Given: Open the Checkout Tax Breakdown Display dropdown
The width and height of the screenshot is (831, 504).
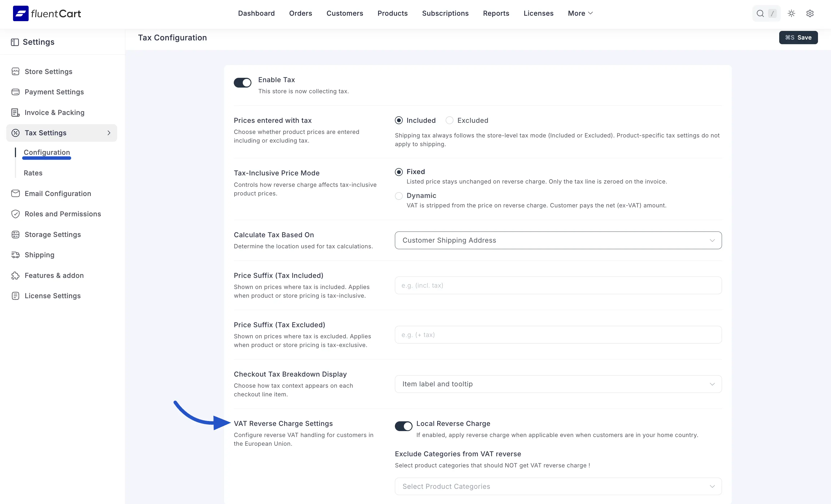Looking at the screenshot, I should [x=558, y=384].
